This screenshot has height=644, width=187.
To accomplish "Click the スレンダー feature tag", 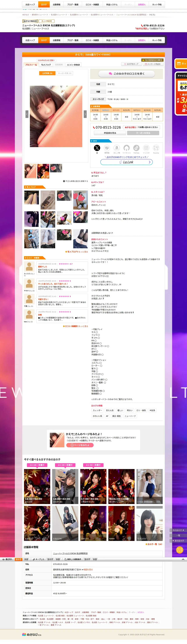I will click(x=97, y=410).
